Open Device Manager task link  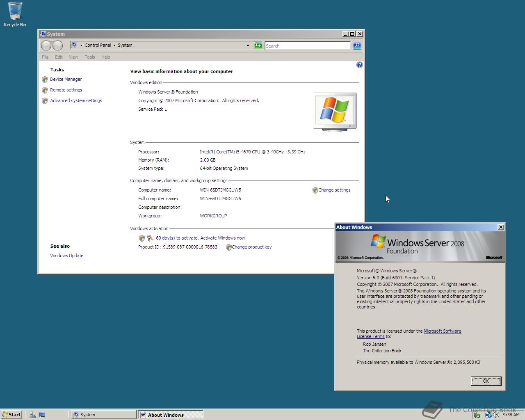point(66,79)
